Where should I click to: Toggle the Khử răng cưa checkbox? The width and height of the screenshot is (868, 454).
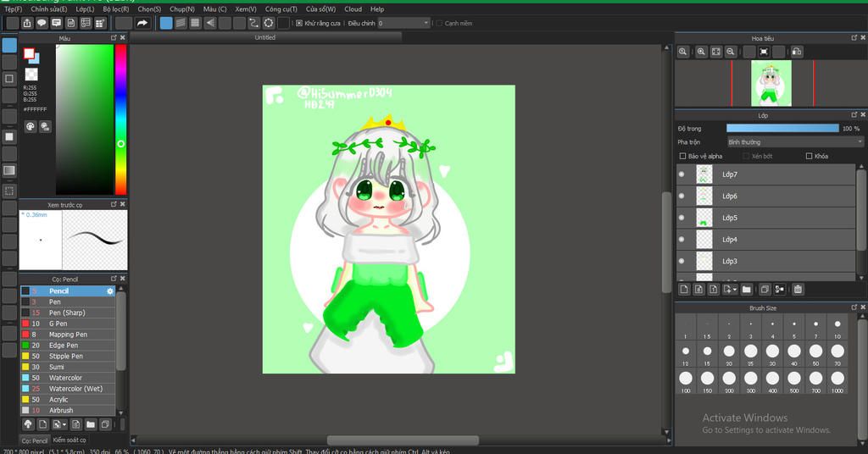299,23
